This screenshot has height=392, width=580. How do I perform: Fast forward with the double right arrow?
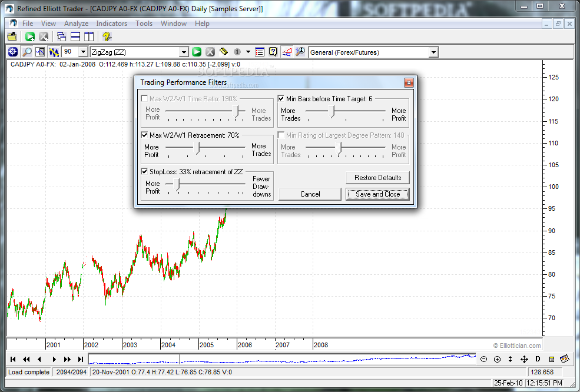click(67, 359)
